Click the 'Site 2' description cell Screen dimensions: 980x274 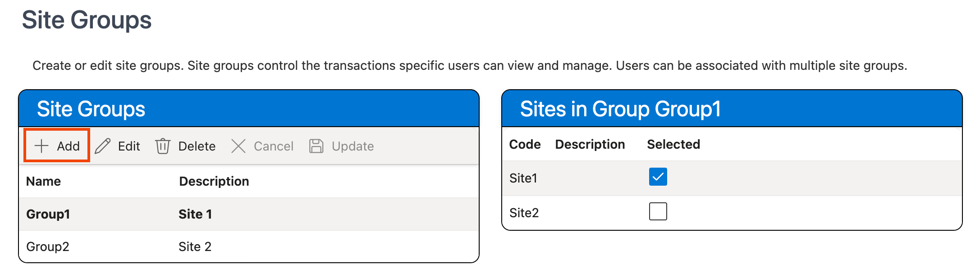pyautogui.click(x=195, y=247)
